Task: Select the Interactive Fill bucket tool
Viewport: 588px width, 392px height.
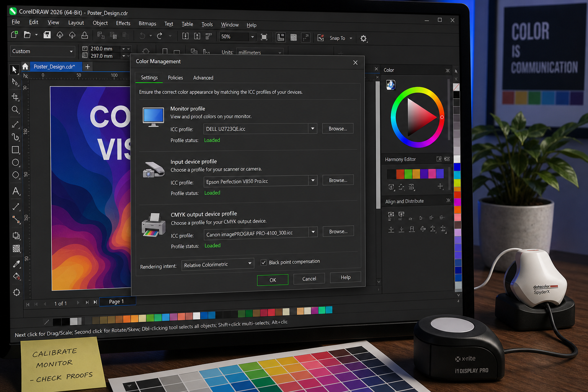Action: click(x=16, y=276)
